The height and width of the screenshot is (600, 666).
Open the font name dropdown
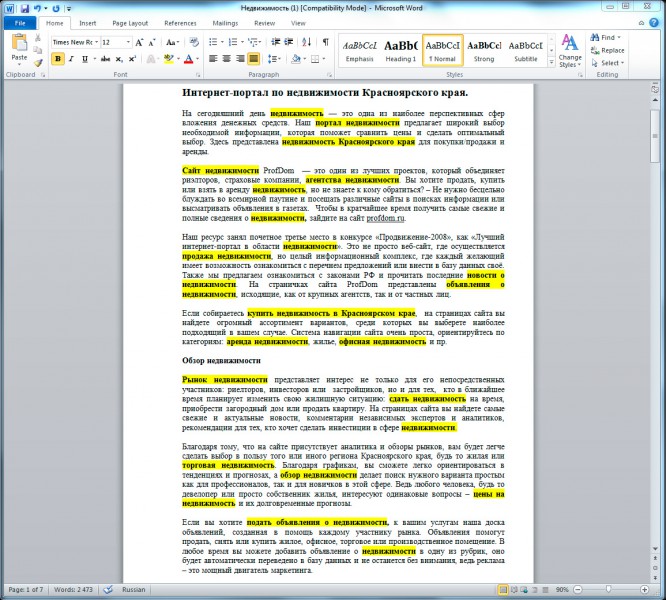(x=96, y=42)
